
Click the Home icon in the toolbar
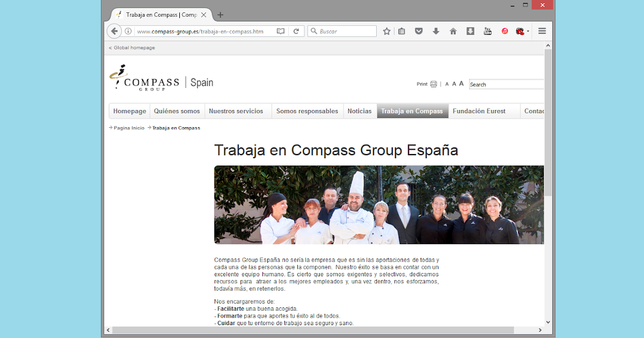[453, 31]
